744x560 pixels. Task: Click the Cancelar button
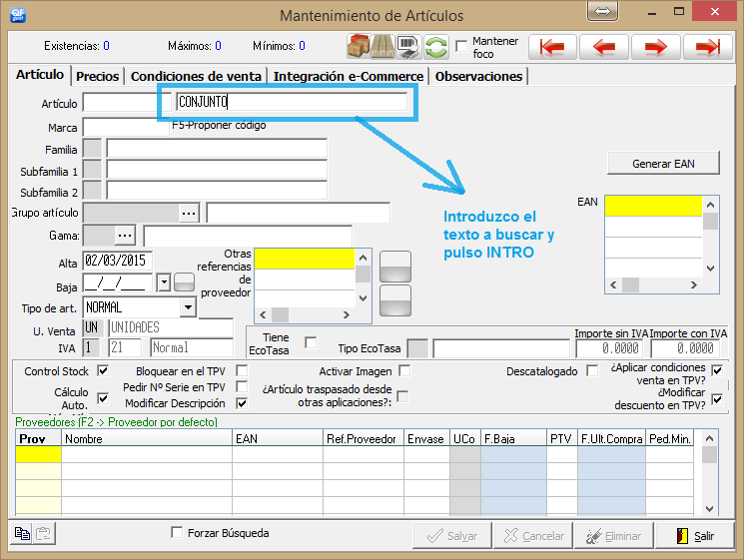pos(533,536)
